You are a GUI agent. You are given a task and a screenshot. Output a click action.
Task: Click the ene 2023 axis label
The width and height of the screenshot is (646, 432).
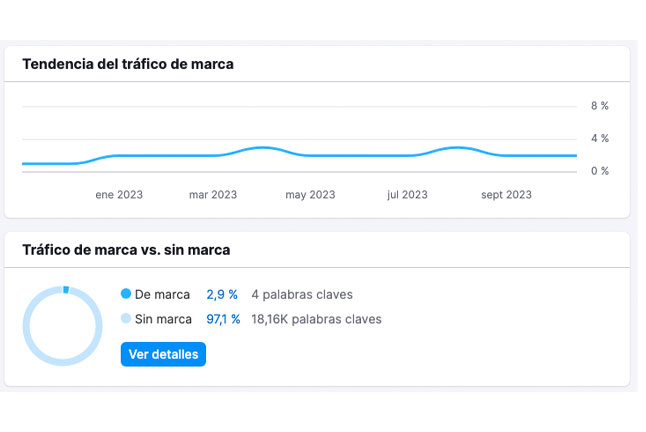[119, 195]
